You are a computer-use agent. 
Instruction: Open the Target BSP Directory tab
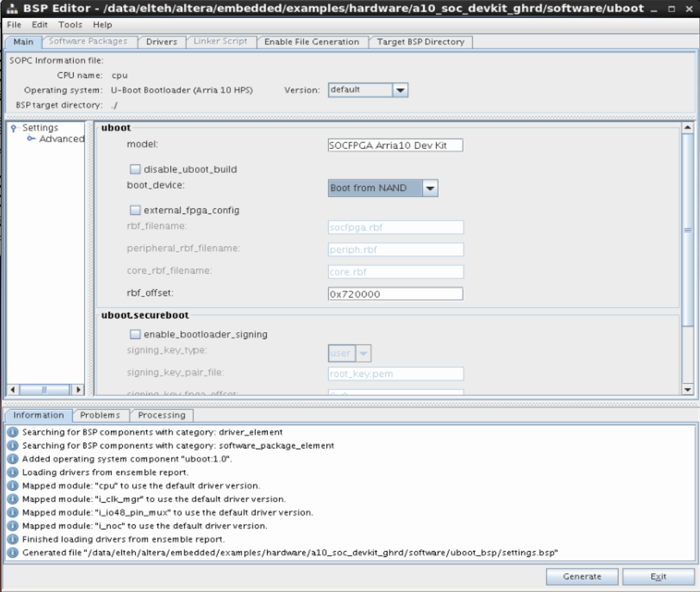(x=421, y=42)
